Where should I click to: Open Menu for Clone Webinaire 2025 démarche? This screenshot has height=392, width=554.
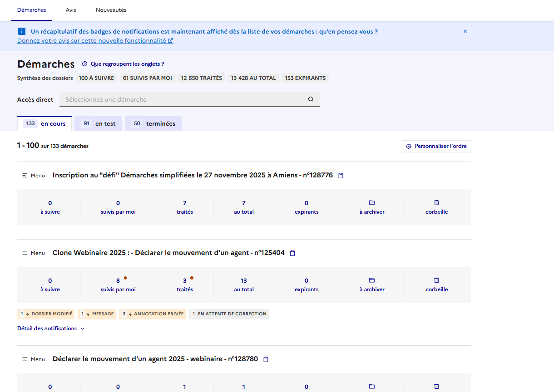tap(34, 253)
